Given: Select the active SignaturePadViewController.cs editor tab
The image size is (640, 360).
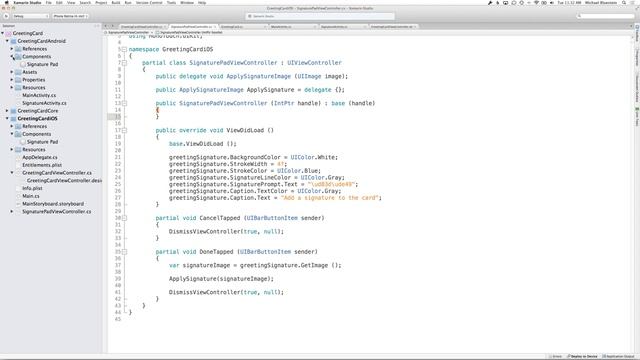Looking at the screenshot, I should click(193, 27).
